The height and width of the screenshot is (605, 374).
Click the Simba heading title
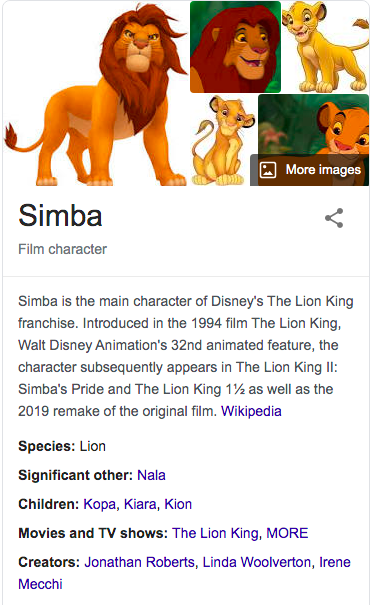pos(60,215)
